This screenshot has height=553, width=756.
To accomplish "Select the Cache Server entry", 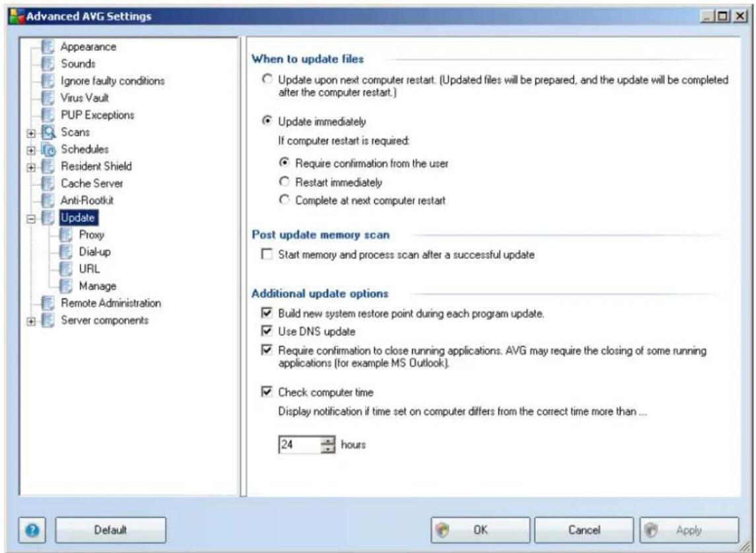I will tap(92, 184).
